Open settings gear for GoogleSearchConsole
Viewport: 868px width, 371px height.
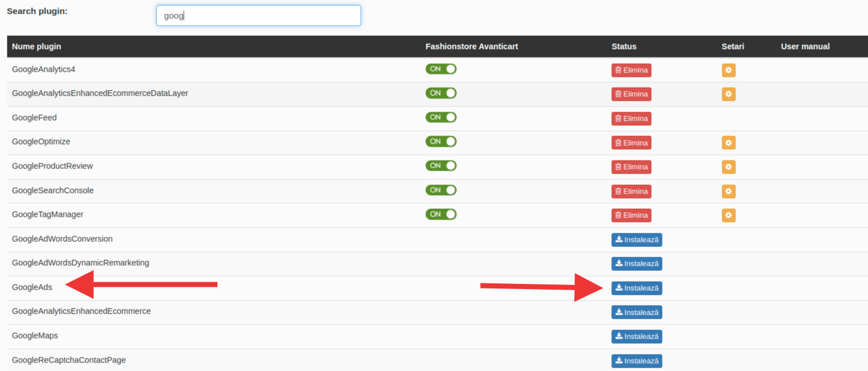tap(729, 191)
